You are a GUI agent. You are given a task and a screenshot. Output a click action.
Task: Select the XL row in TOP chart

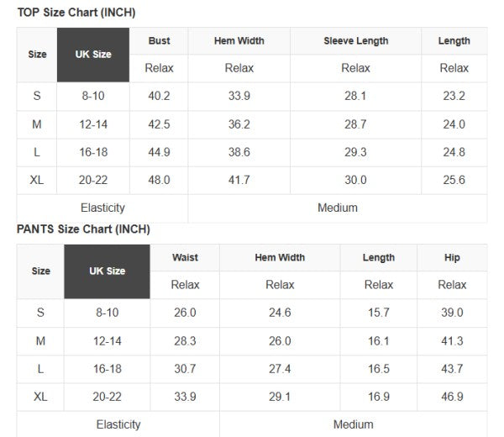pos(37,180)
